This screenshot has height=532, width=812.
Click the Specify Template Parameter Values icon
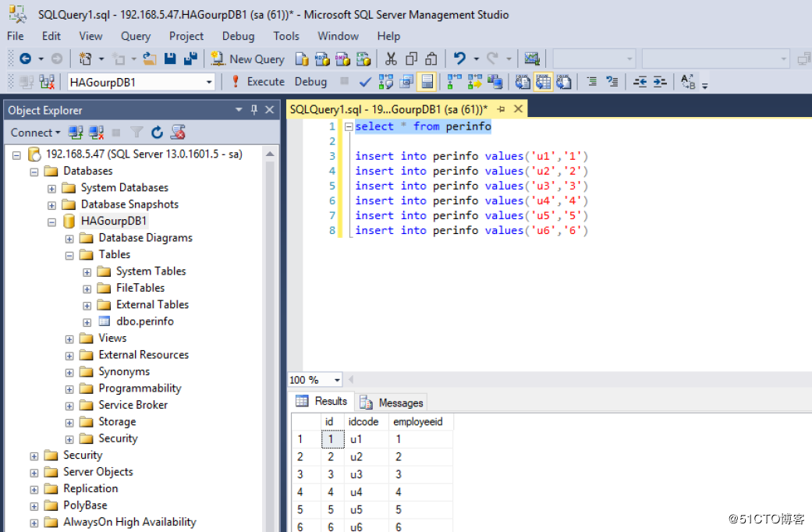[688, 82]
